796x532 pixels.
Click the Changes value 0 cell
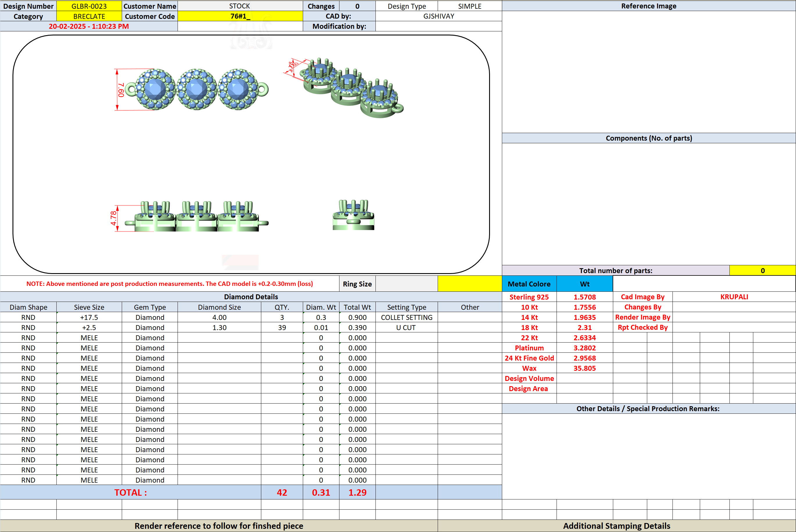coord(357,6)
